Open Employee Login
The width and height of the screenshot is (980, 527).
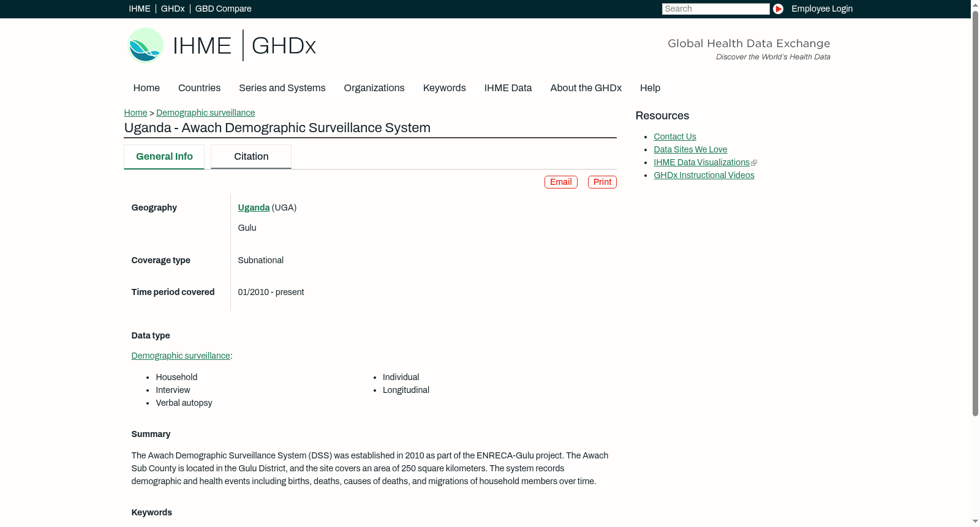(x=822, y=9)
